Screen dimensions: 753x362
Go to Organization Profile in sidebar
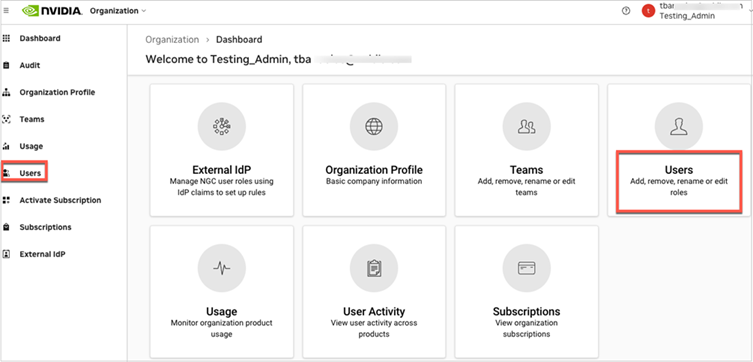coord(57,92)
